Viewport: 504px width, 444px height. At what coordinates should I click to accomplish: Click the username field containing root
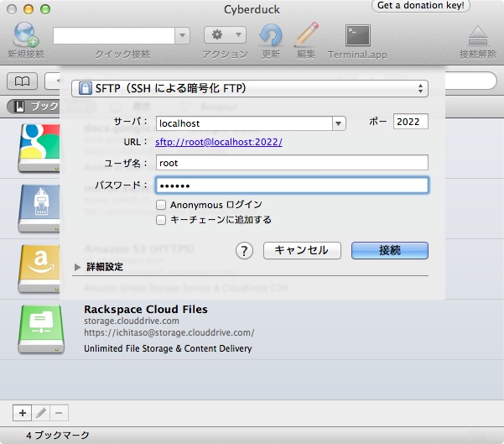(x=292, y=163)
